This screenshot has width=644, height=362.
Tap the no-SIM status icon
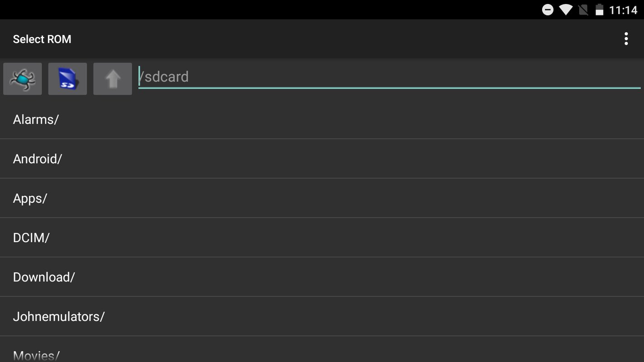(583, 9)
